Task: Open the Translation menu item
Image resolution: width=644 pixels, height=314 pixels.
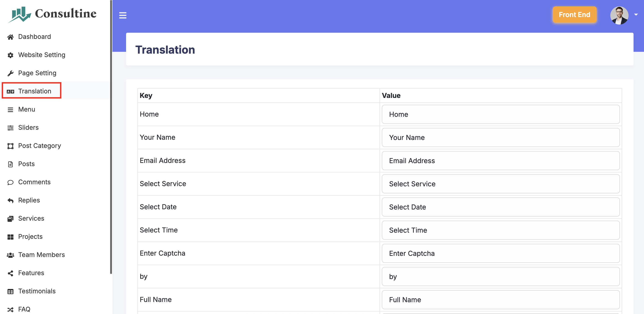Action: point(35,91)
